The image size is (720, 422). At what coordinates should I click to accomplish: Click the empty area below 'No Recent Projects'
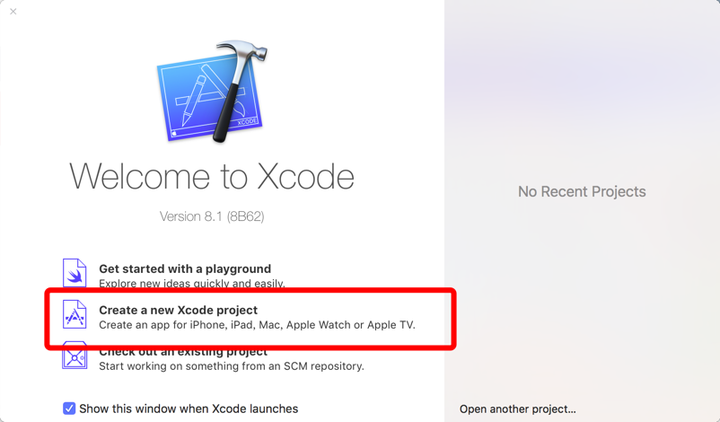tap(582, 300)
